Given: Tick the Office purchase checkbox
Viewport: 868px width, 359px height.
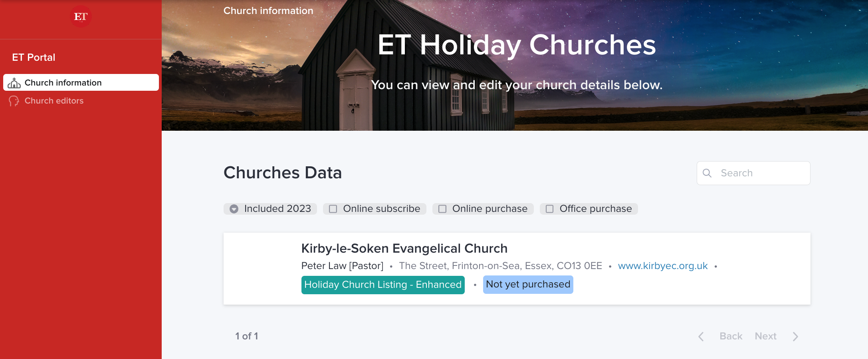Looking at the screenshot, I should point(550,209).
